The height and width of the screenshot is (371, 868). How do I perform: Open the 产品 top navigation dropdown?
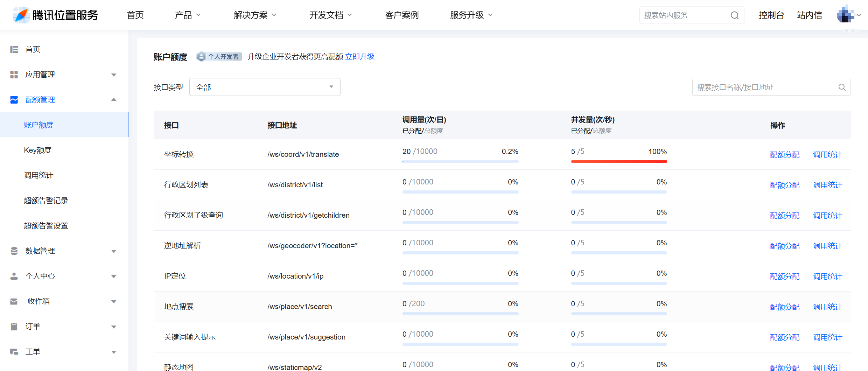pos(188,15)
